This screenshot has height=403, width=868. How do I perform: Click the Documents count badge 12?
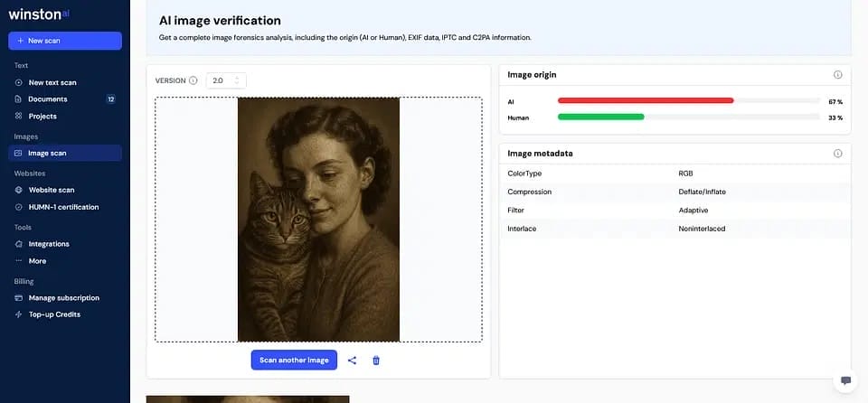coord(110,99)
